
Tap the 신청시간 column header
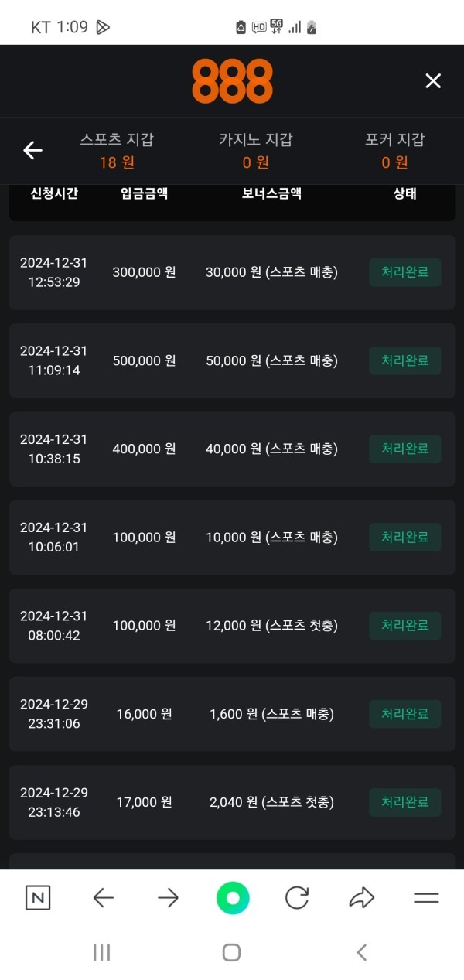[53, 194]
